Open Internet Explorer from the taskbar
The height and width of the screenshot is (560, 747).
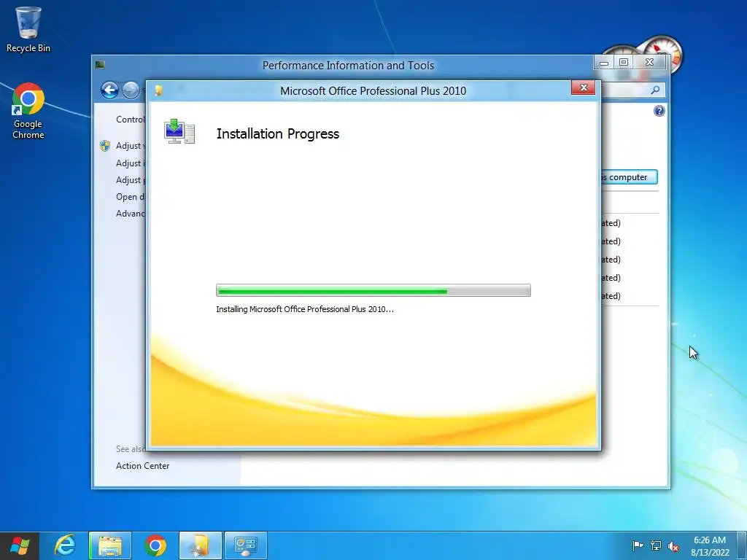tap(65, 545)
